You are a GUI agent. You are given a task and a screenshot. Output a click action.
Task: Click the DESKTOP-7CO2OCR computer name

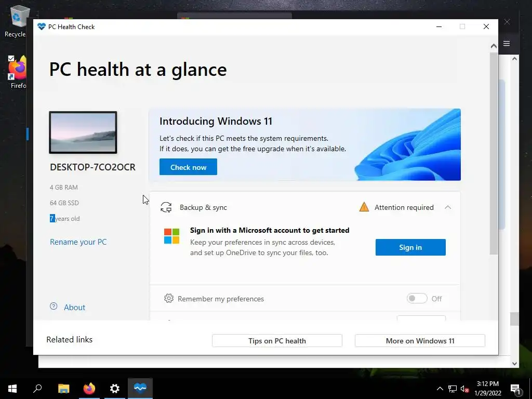[x=92, y=167]
